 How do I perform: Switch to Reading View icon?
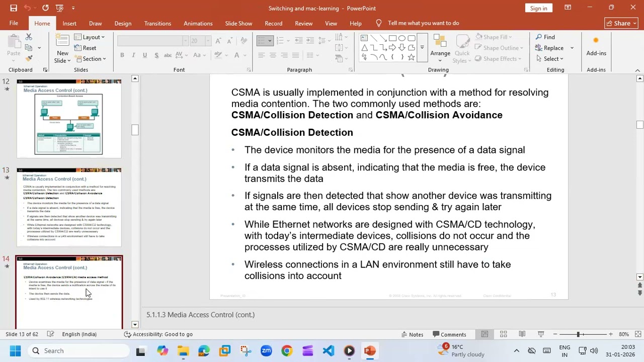pyautogui.click(x=522, y=334)
